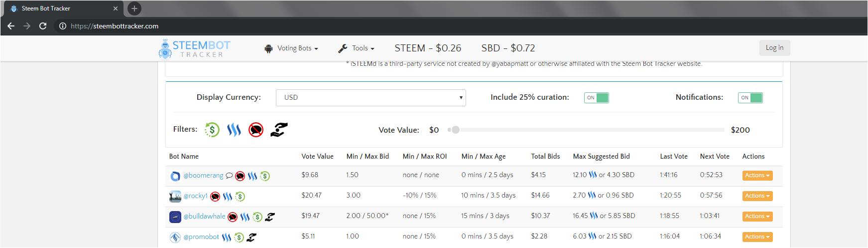This screenshot has height=248, width=868.
Task: Open the Tools menu
Action: click(356, 48)
